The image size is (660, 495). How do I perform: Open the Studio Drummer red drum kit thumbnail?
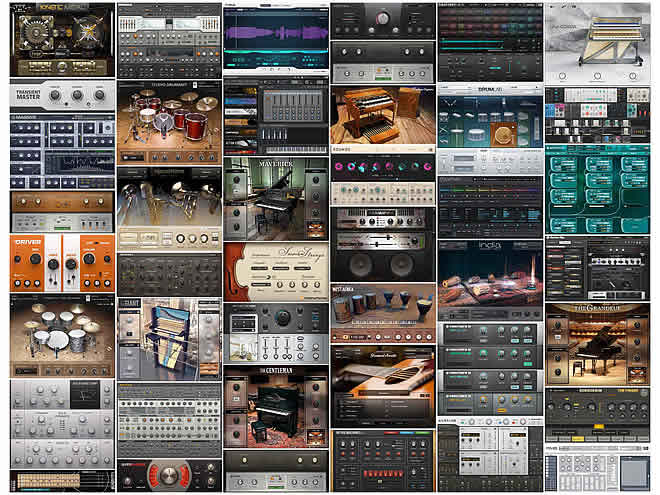tap(169, 122)
